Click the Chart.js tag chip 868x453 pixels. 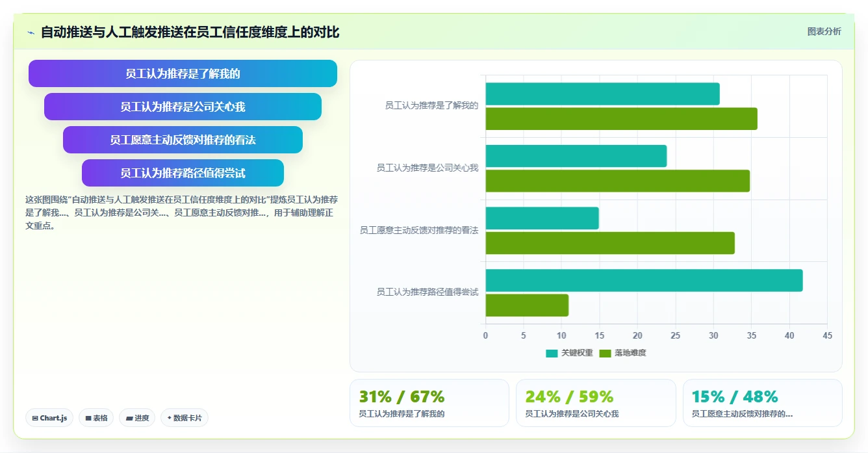pos(49,418)
